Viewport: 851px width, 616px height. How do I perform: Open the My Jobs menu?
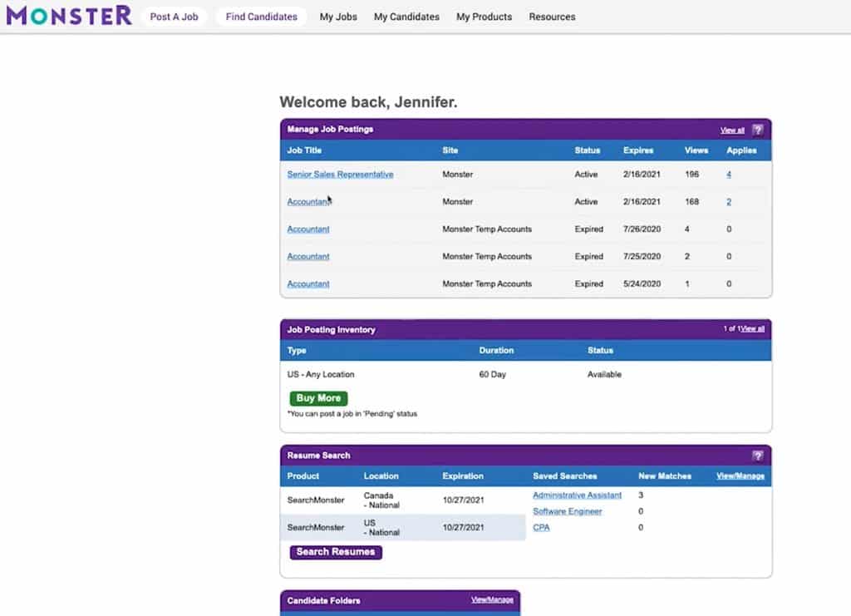pyautogui.click(x=338, y=17)
